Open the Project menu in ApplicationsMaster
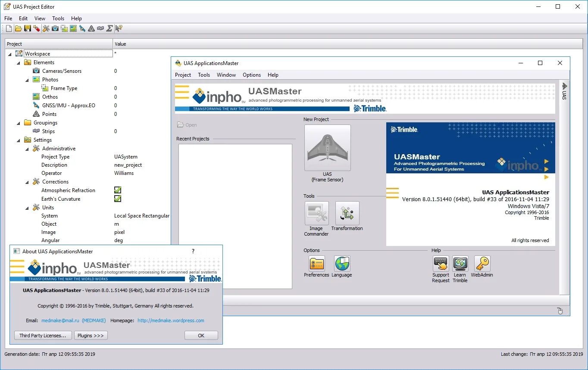 pyautogui.click(x=183, y=75)
